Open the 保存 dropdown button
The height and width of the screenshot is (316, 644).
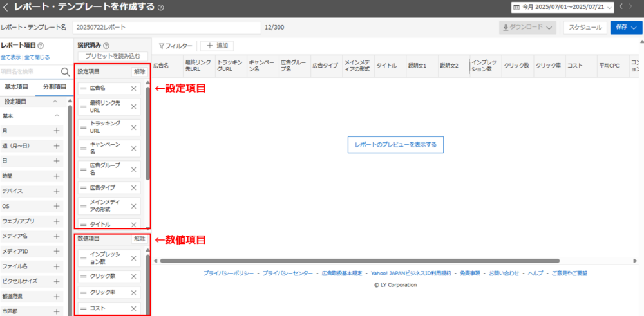626,28
